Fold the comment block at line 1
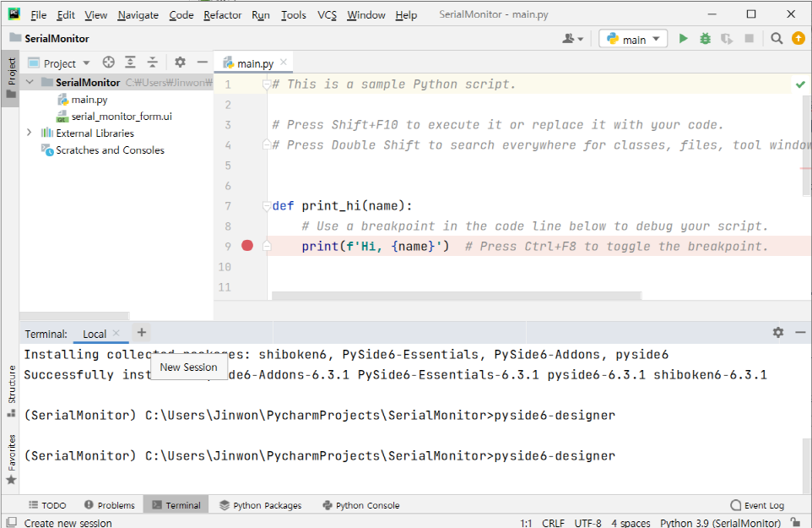812x528 pixels. pyautogui.click(x=266, y=84)
